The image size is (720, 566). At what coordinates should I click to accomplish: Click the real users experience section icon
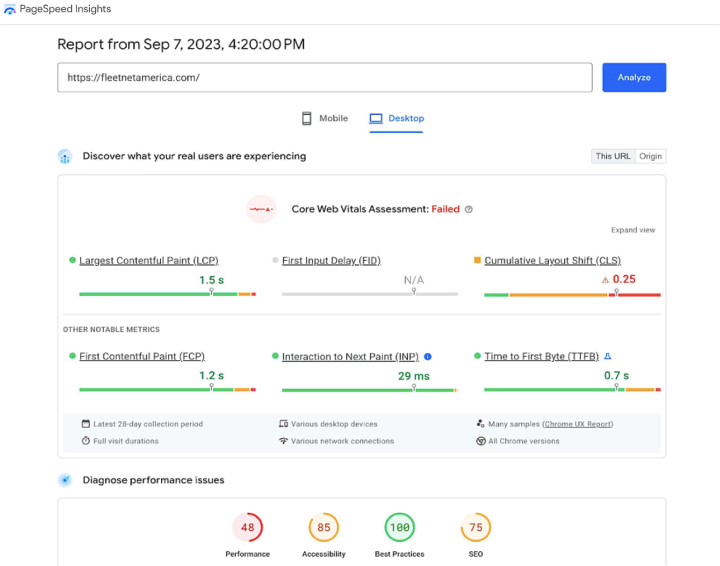pos(65,156)
